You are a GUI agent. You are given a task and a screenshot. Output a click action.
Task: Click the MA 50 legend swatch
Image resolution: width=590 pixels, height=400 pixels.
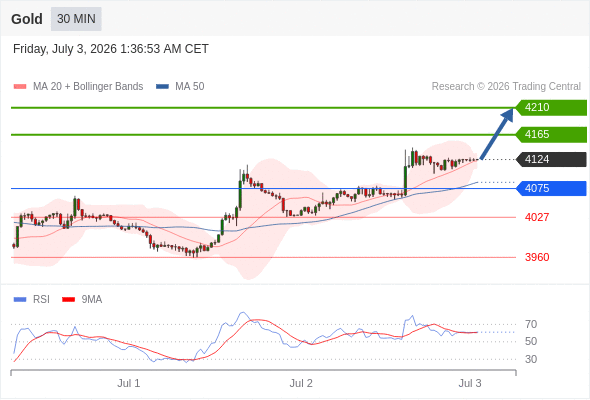click(162, 87)
